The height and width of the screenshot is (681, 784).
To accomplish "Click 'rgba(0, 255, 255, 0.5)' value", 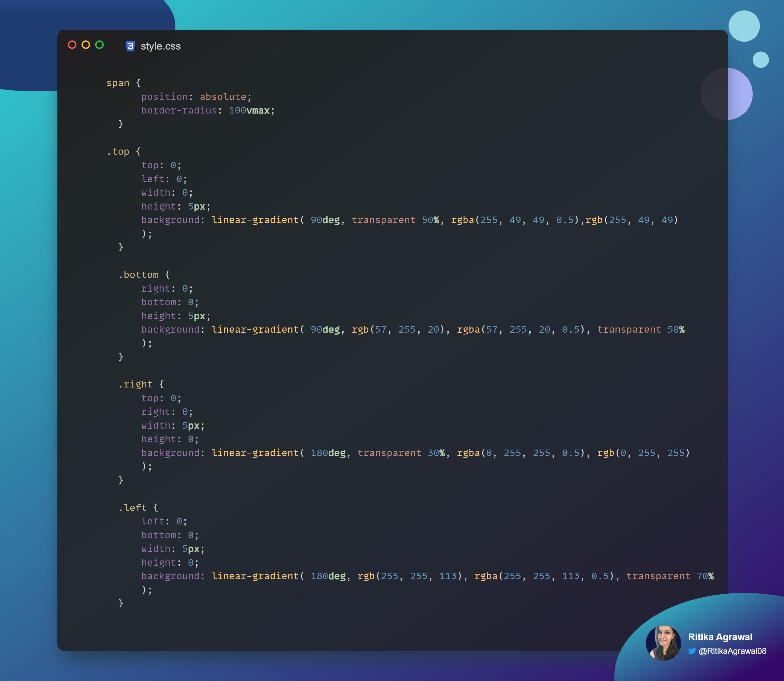I will tap(521, 453).
